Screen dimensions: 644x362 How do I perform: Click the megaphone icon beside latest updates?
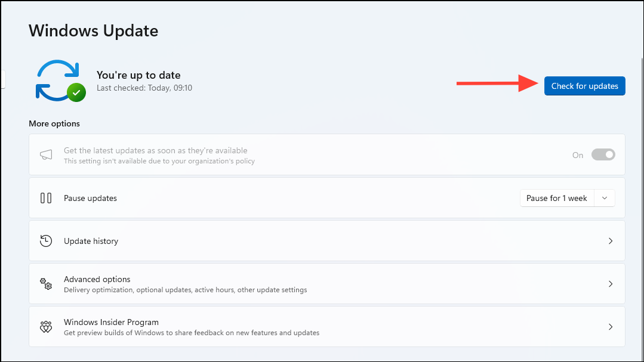pyautogui.click(x=46, y=154)
